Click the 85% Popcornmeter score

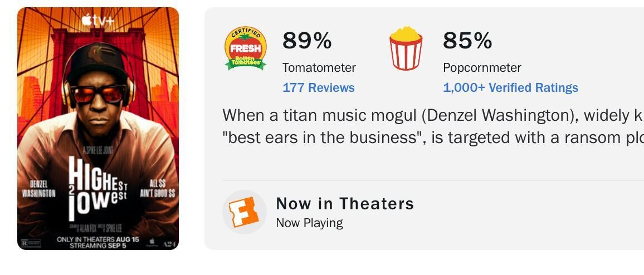[467, 41]
